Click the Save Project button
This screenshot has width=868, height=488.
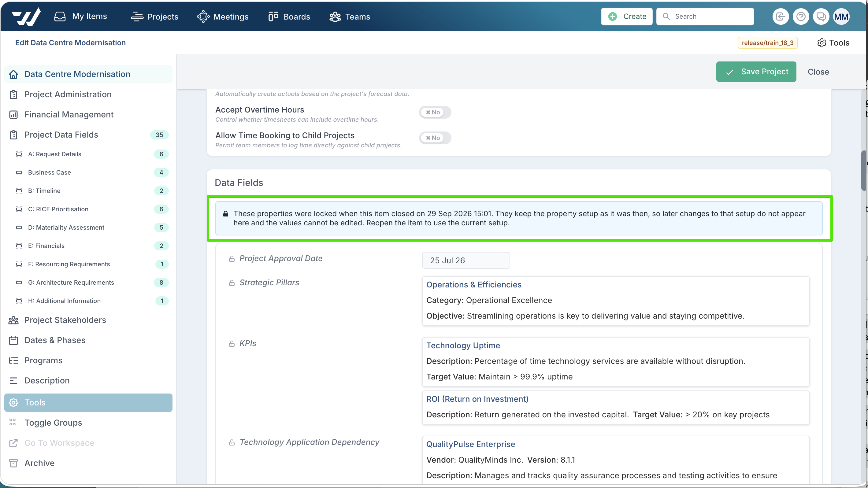point(756,72)
